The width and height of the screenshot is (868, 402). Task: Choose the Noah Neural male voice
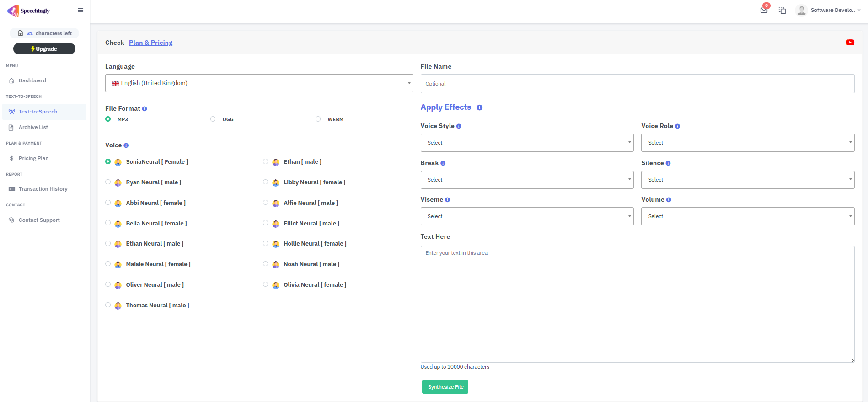pos(266,264)
